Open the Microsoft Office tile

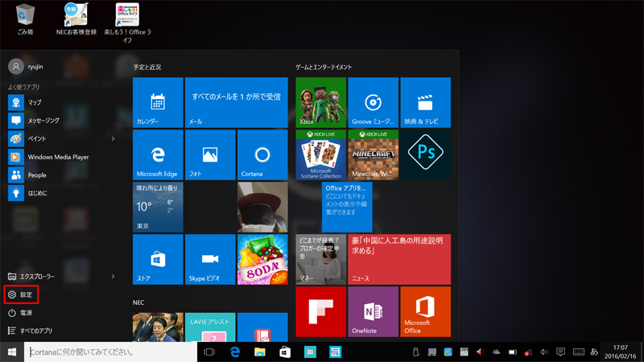[426, 311]
